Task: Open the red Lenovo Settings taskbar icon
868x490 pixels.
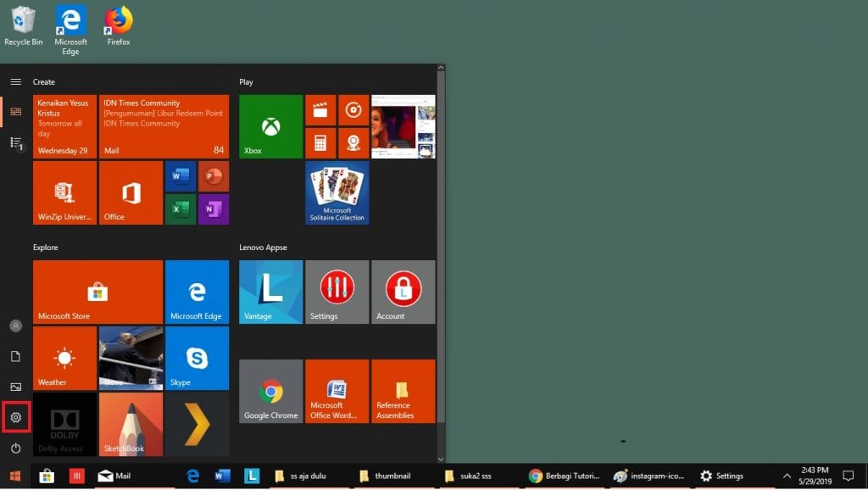Action: (x=76, y=476)
